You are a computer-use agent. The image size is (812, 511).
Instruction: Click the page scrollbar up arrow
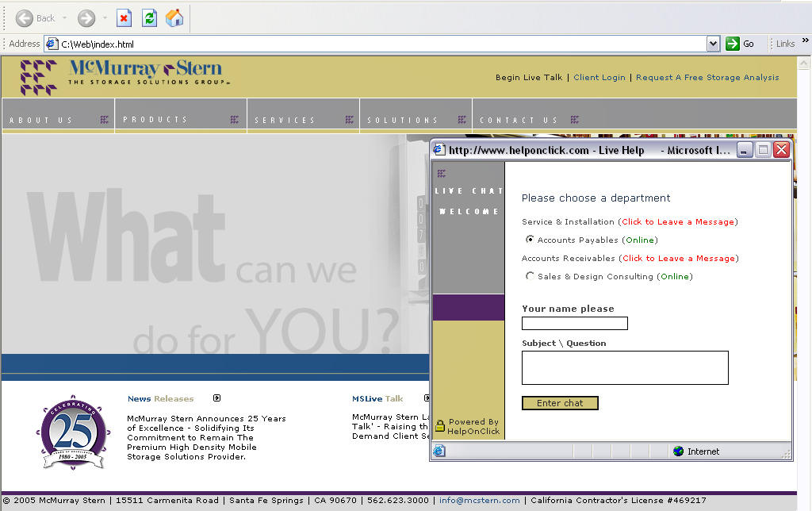coord(804,63)
